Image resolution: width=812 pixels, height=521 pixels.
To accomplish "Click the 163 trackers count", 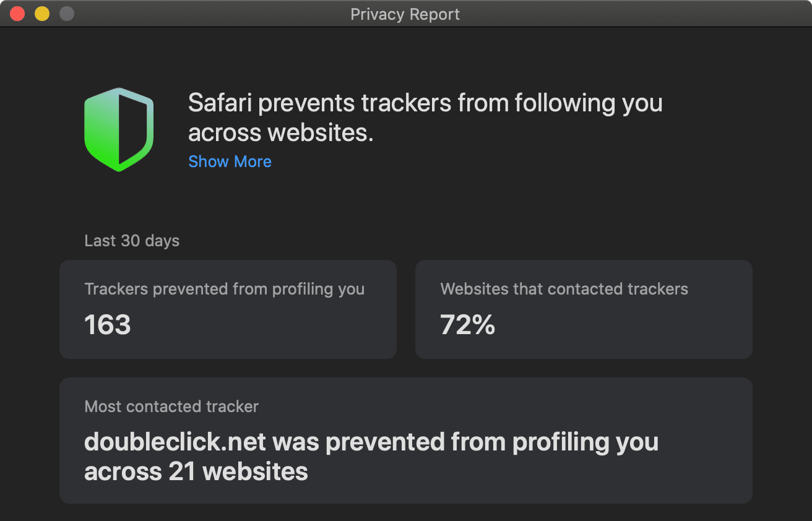I will (x=108, y=325).
